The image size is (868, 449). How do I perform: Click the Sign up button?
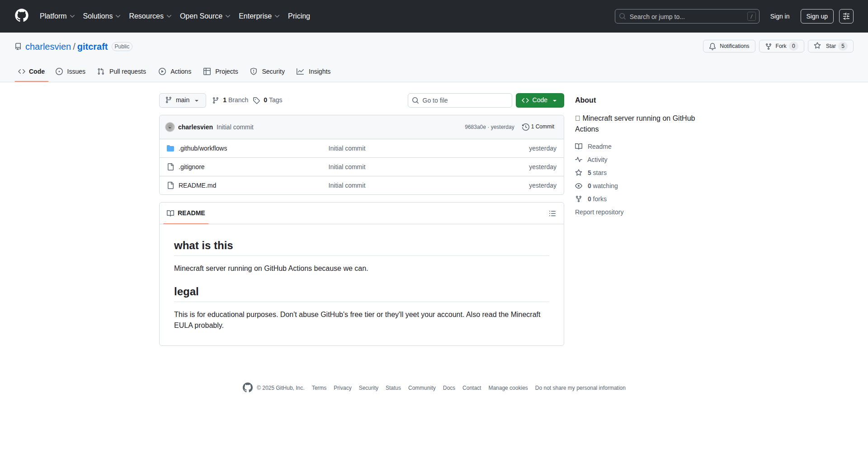pyautogui.click(x=816, y=16)
